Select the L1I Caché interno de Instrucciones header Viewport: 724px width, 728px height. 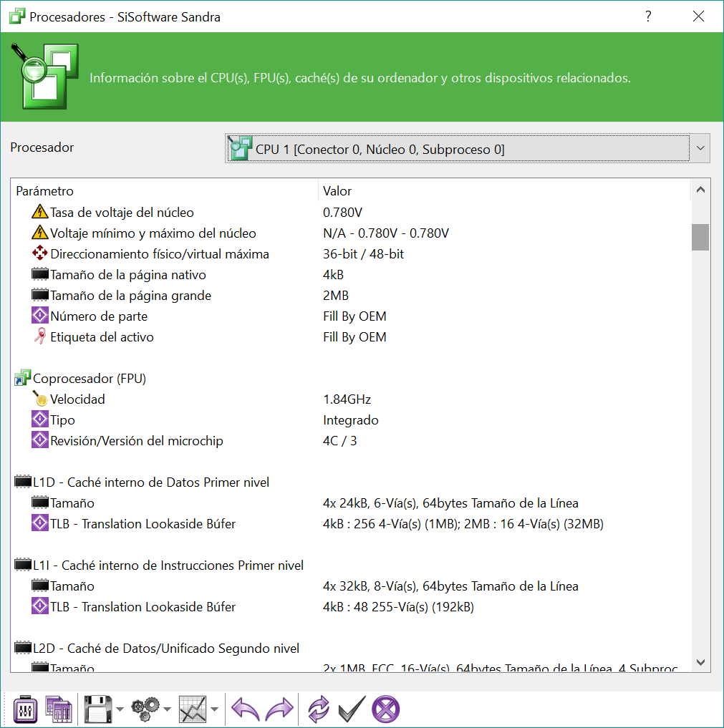coord(351,565)
